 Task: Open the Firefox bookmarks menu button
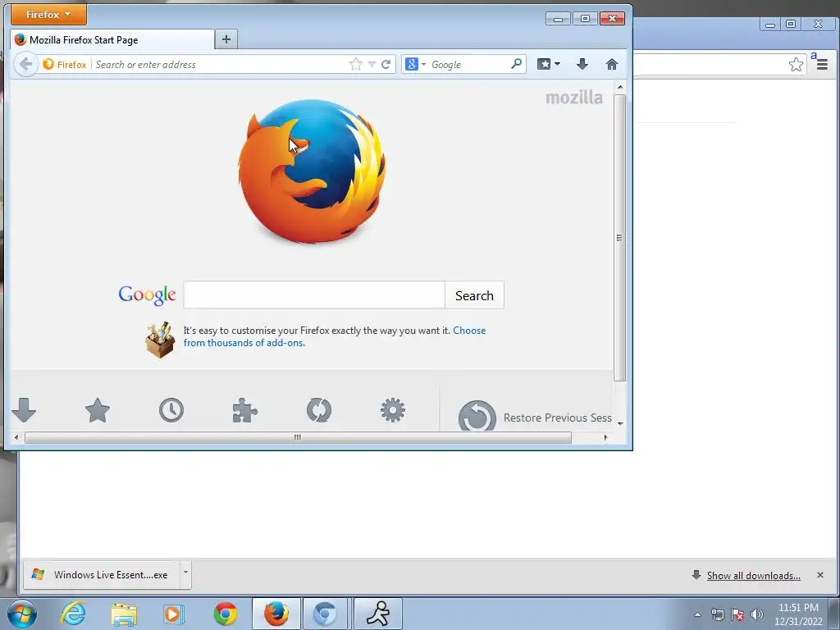click(x=549, y=64)
